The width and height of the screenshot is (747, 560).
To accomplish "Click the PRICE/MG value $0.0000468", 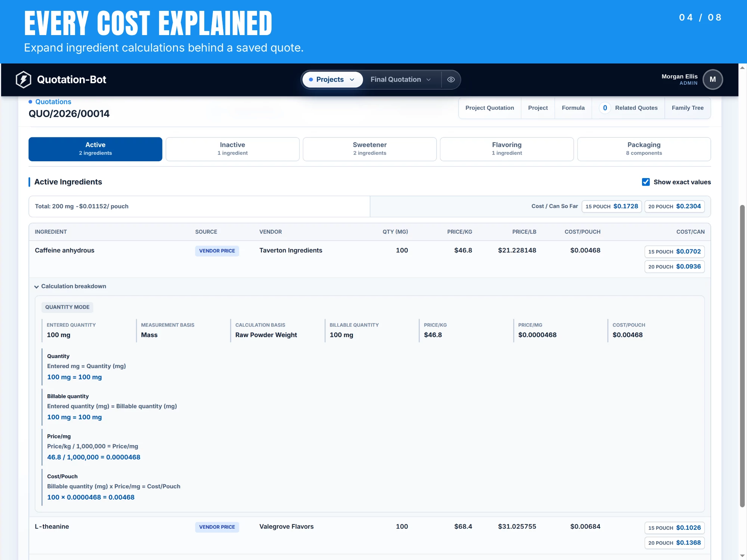I will click(537, 335).
